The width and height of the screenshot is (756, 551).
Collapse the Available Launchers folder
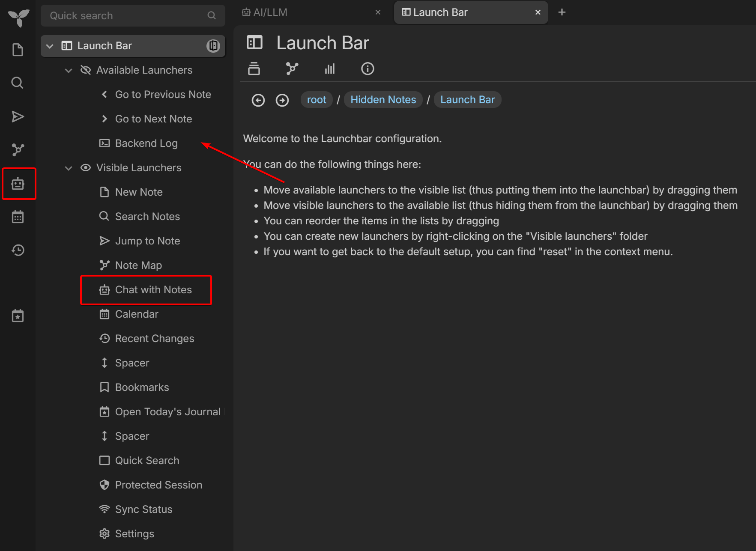(x=69, y=70)
